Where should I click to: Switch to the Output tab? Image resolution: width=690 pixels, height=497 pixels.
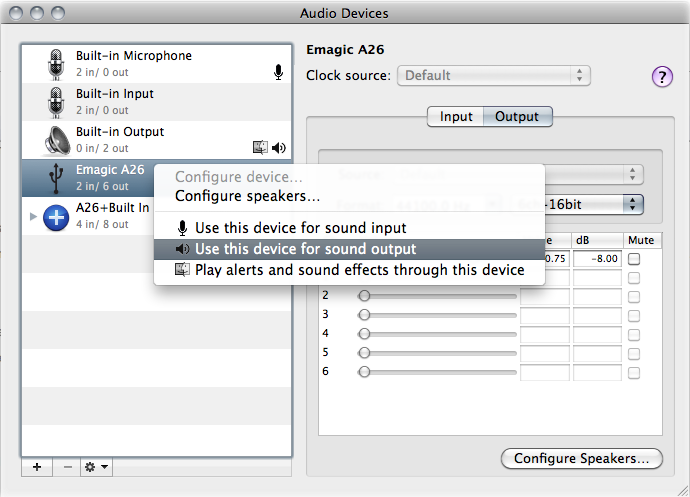tap(517, 117)
